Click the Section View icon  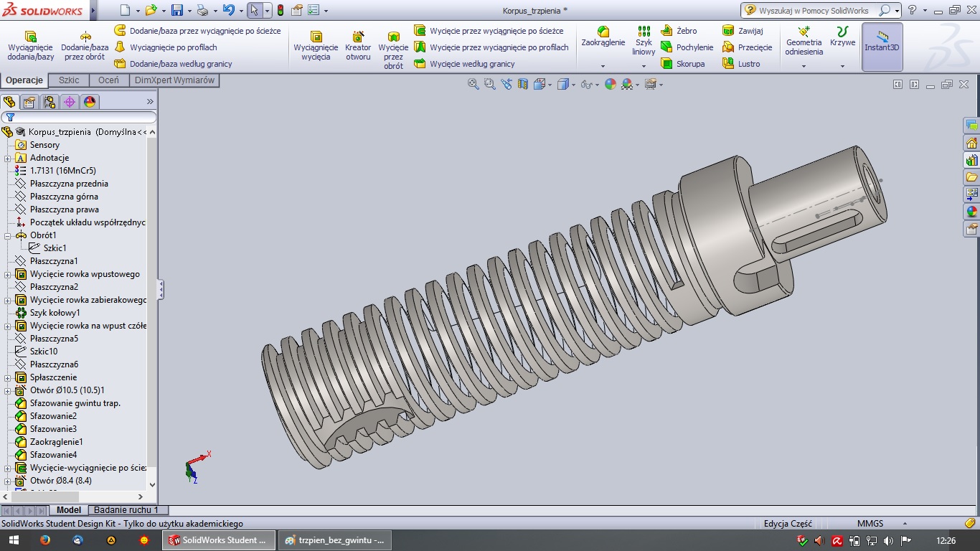click(522, 84)
